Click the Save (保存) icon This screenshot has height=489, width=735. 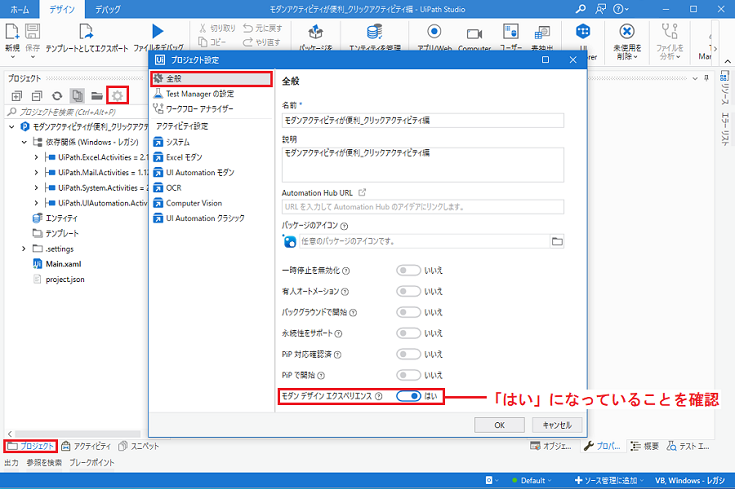tap(32, 32)
